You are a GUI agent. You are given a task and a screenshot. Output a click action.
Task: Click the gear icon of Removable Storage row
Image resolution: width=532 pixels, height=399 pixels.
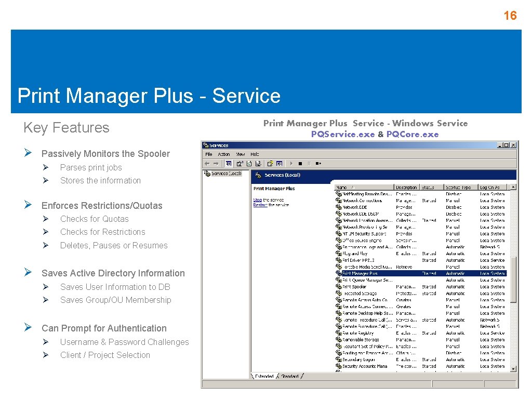(x=339, y=340)
